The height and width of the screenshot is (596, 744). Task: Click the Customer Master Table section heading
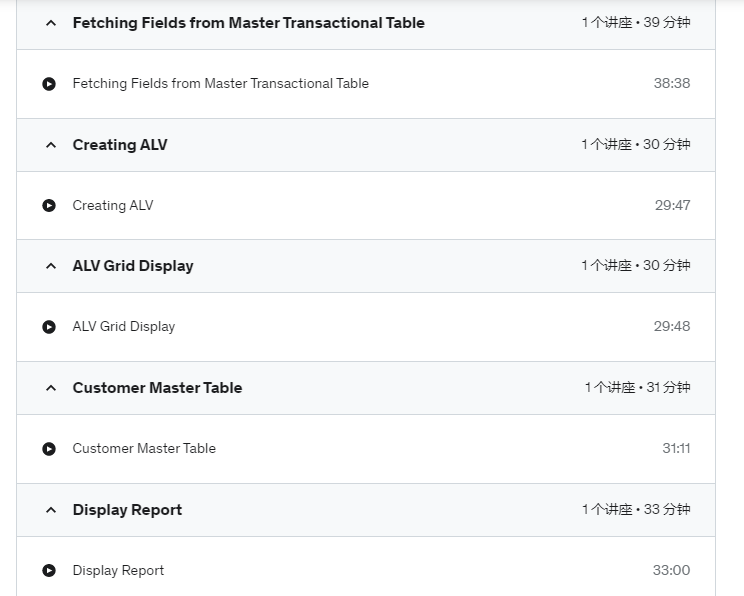158,388
